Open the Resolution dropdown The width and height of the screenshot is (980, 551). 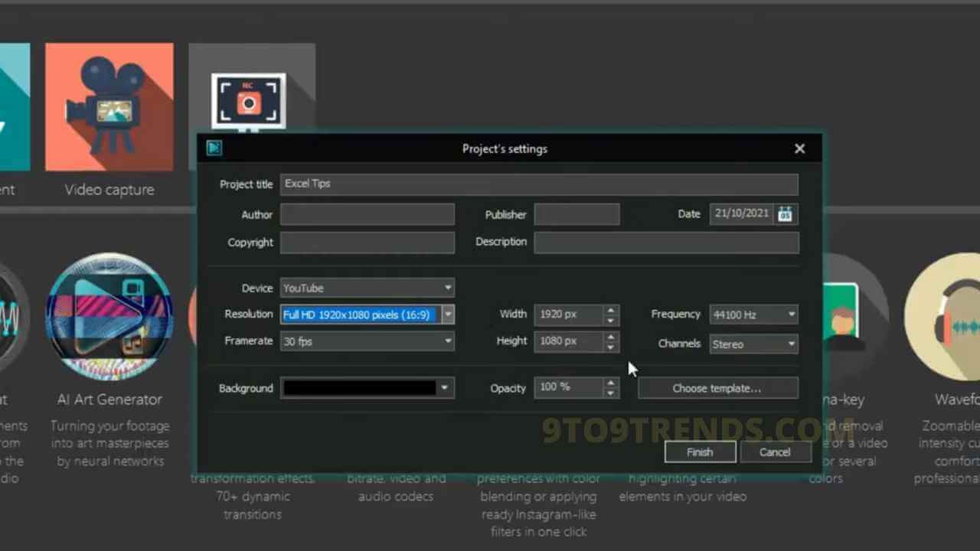coord(448,315)
